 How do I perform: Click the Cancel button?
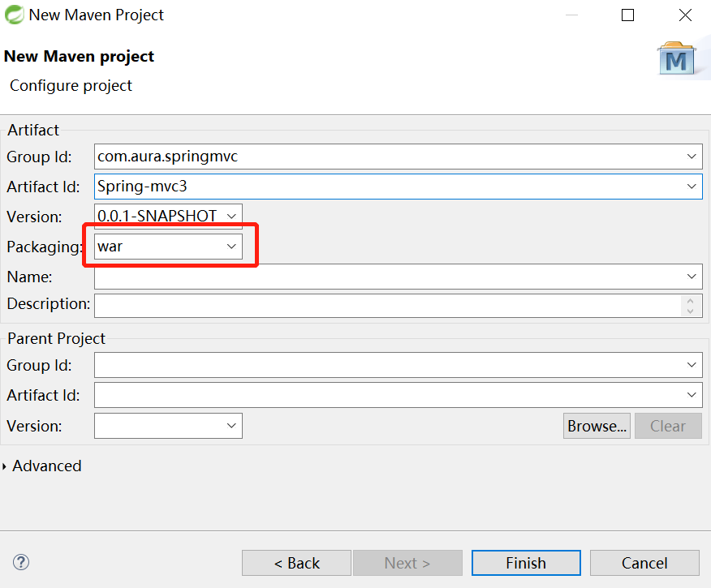coord(644,563)
